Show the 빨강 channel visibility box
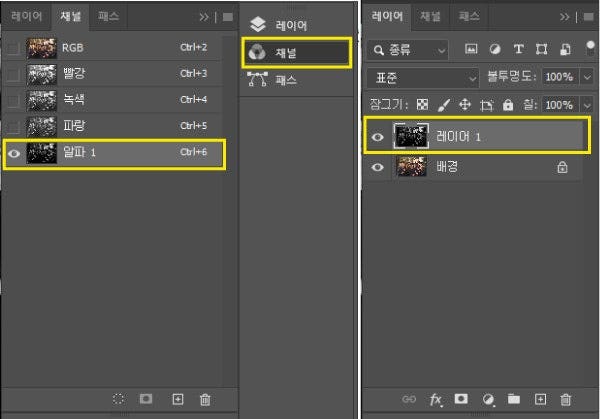600x419 pixels. 13,74
